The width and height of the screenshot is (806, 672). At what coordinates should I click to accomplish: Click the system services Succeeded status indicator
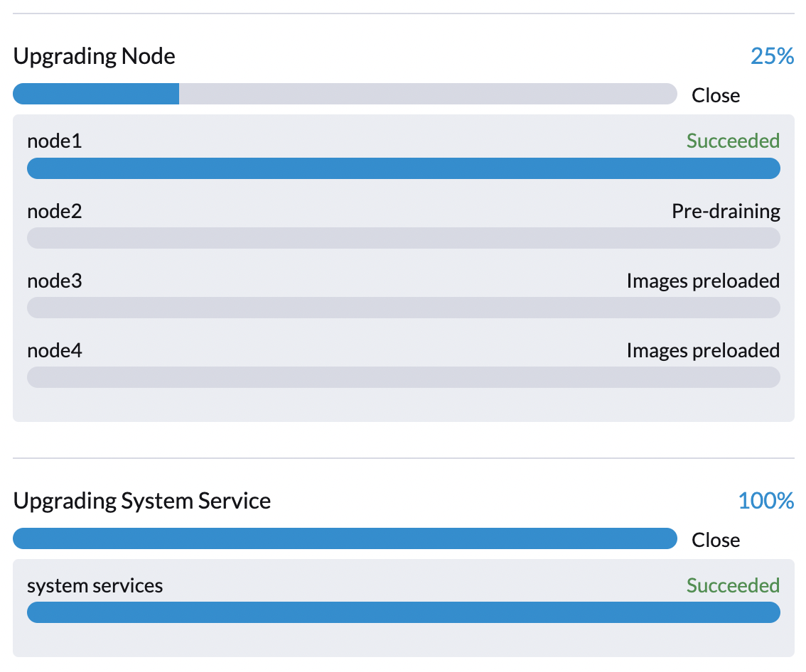(x=733, y=585)
